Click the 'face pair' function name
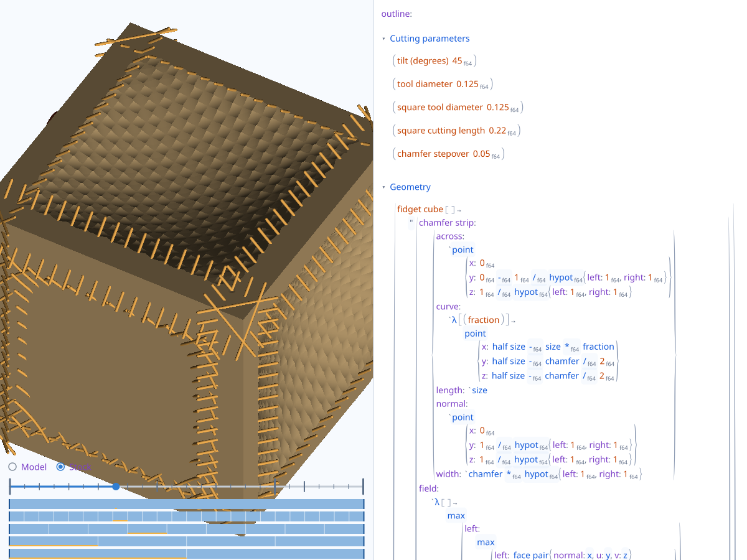 531,555
